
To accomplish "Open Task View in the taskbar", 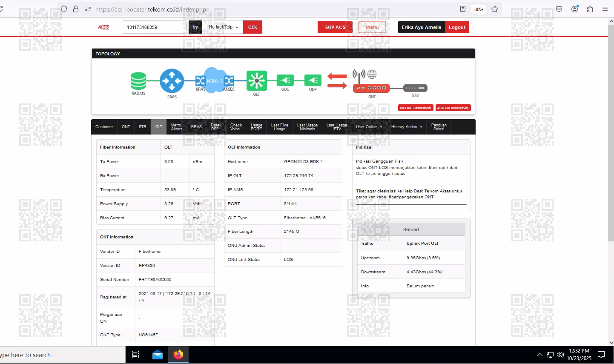I will point(136,355).
